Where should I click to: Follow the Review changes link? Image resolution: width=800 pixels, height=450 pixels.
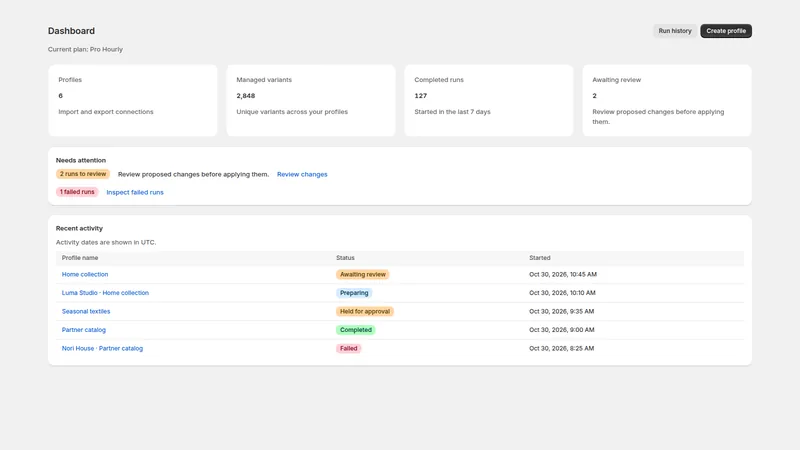[x=302, y=174]
